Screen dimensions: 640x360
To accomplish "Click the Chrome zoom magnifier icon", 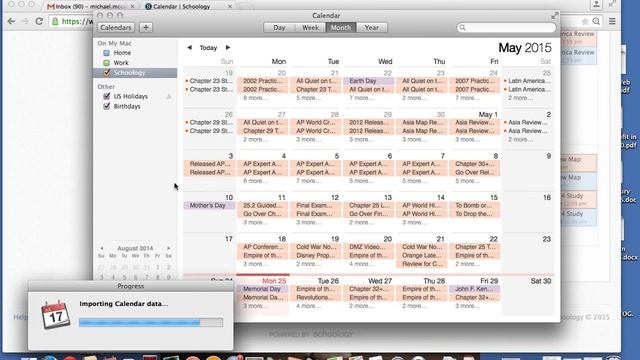I will [596, 21].
